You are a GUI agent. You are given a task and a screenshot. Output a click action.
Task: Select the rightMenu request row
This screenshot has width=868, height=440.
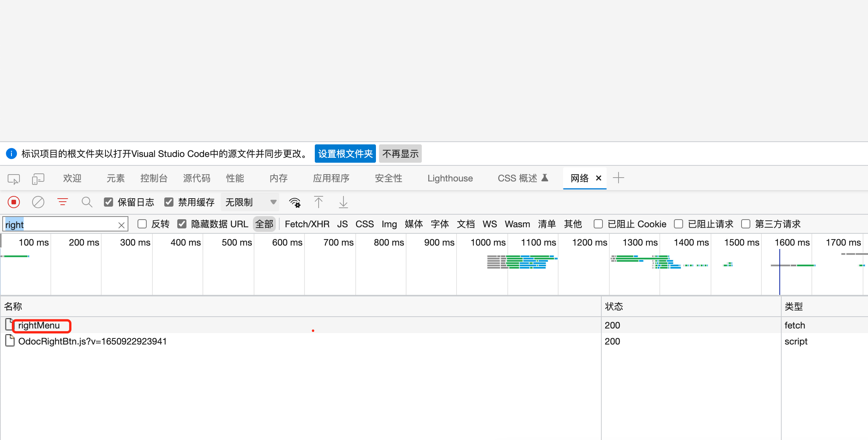pos(434,325)
